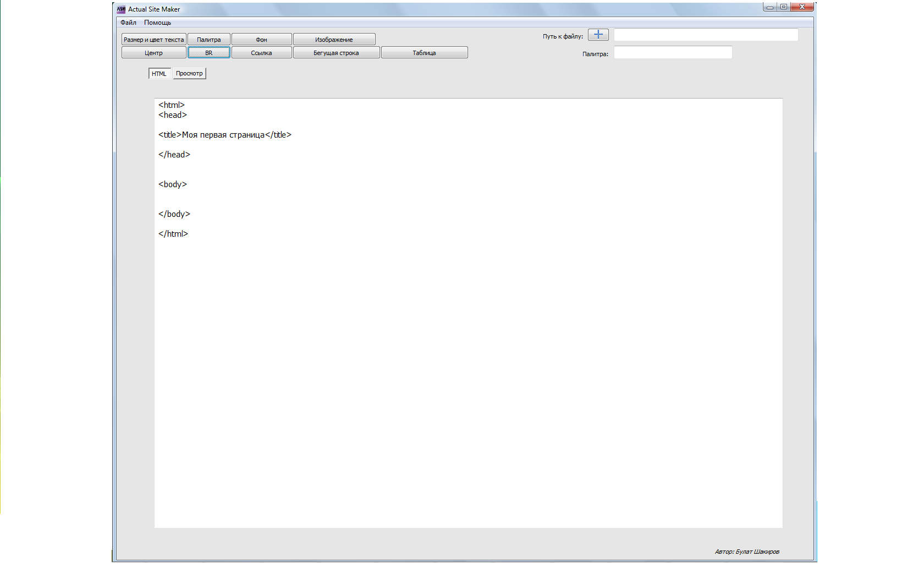924x578 pixels.
Task: Maximize the Actual Site Maker window
Action: click(x=784, y=7)
